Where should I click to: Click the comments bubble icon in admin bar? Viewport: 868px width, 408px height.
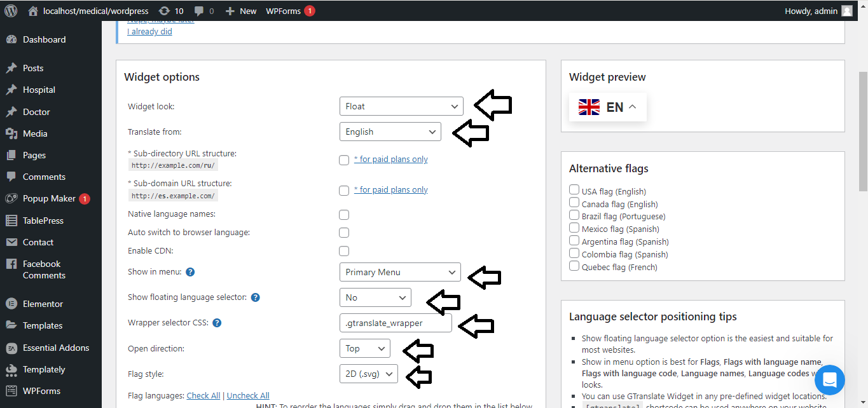pyautogui.click(x=199, y=11)
